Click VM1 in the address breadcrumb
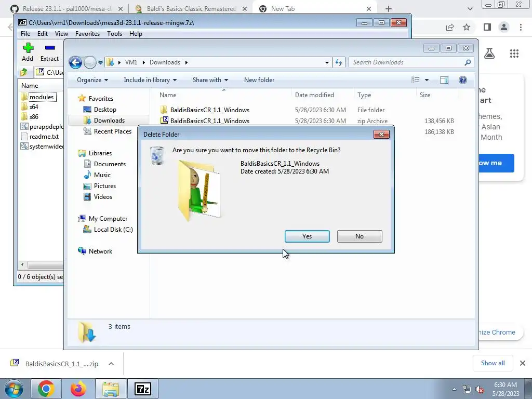This screenshot has height=399, width=532. click(x=131, y=62)
